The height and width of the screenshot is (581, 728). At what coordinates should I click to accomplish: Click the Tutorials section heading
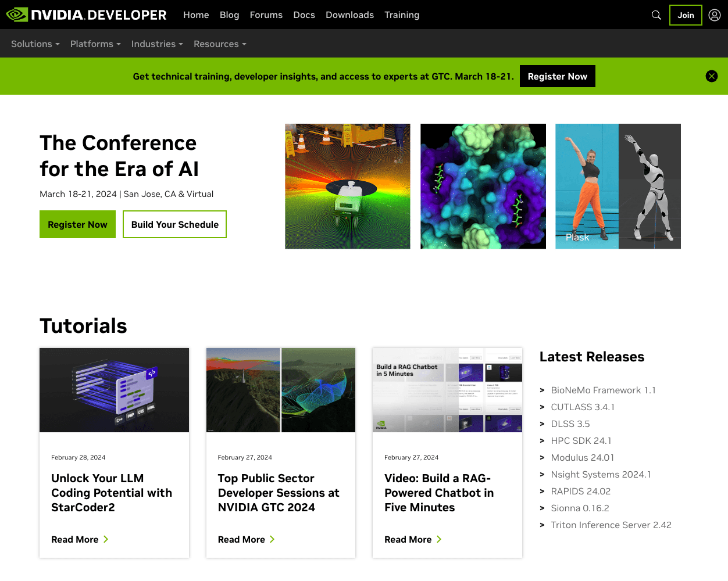(83, 326)
